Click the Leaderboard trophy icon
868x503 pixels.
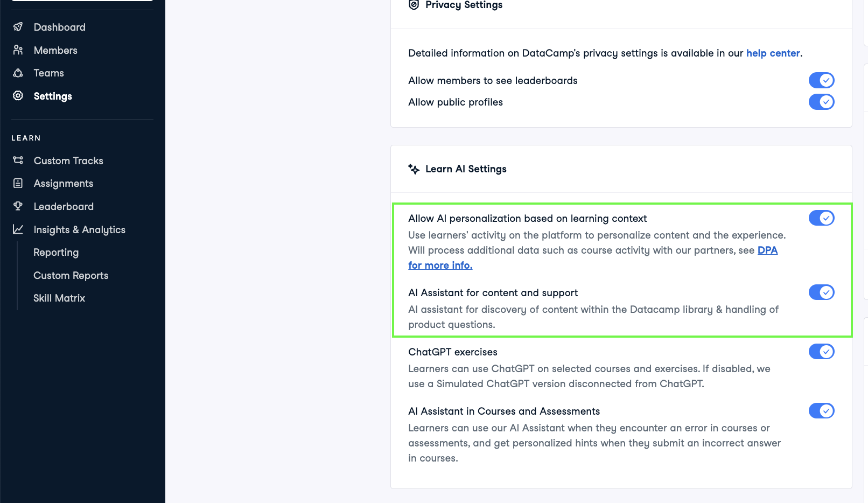(x=18, y=206)
